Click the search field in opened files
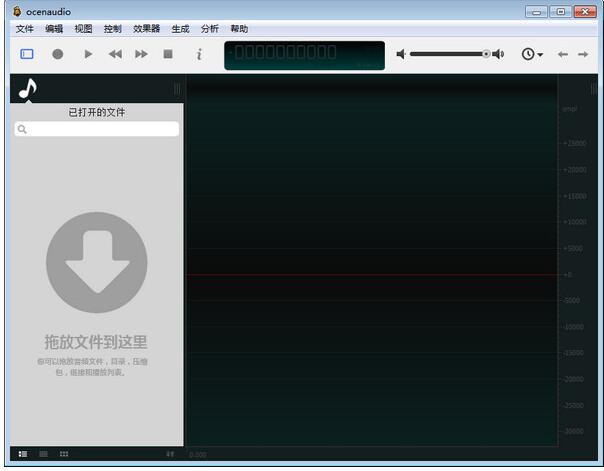 coord(97,129)
